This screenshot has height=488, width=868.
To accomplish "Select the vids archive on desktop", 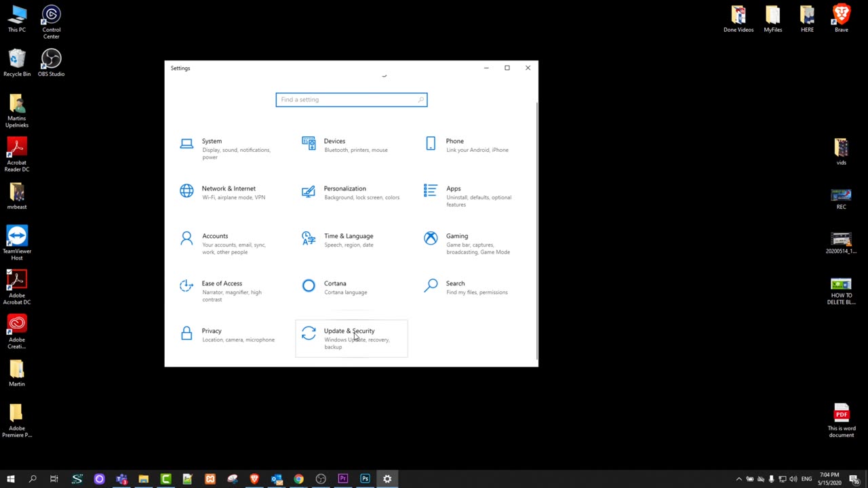I will tap(842, 152).
